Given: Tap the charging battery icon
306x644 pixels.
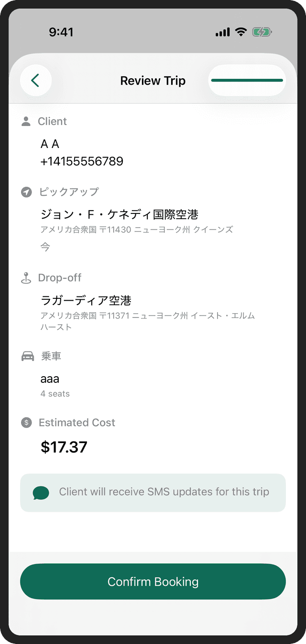Looking at the screenshot, I should [262, 32].
